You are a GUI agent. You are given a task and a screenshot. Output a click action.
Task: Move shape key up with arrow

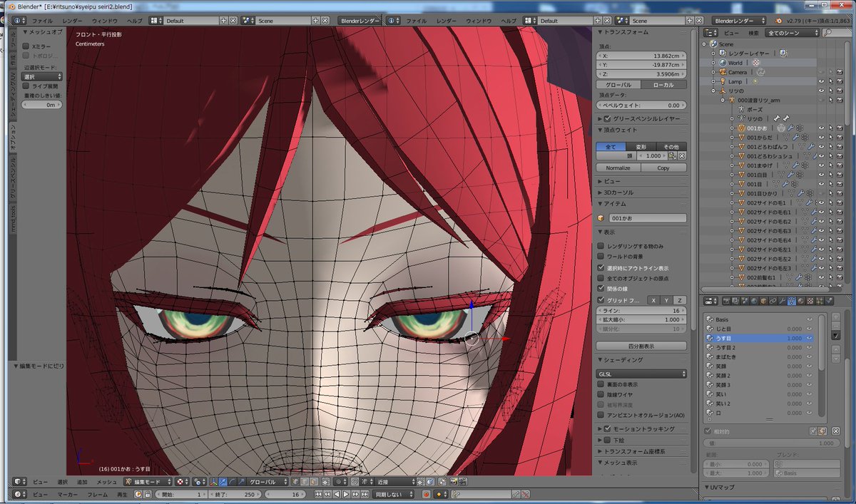[836, 350]
